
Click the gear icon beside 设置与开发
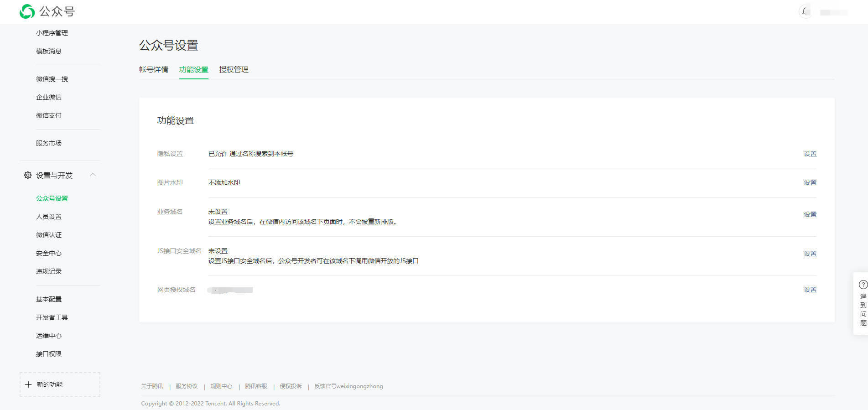point(28,175)
